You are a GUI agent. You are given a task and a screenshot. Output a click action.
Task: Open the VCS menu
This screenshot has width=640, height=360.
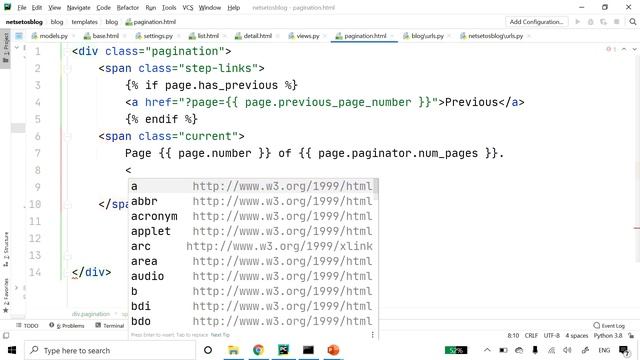(188, 7)
